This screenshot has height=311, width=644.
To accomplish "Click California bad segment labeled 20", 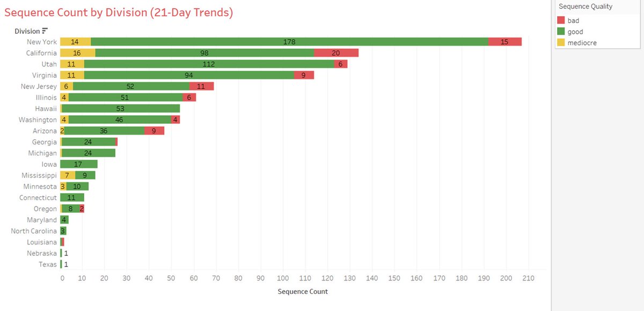I will click(336, 53).
